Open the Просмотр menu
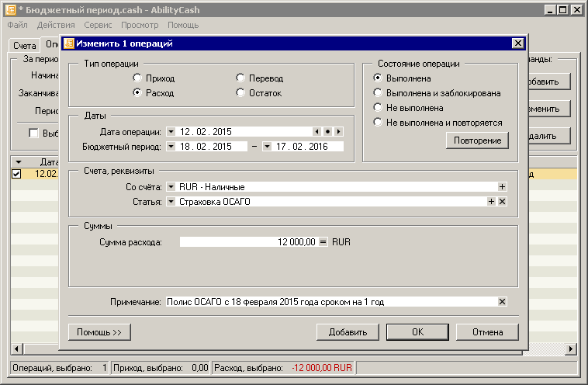 coord(140,25)
